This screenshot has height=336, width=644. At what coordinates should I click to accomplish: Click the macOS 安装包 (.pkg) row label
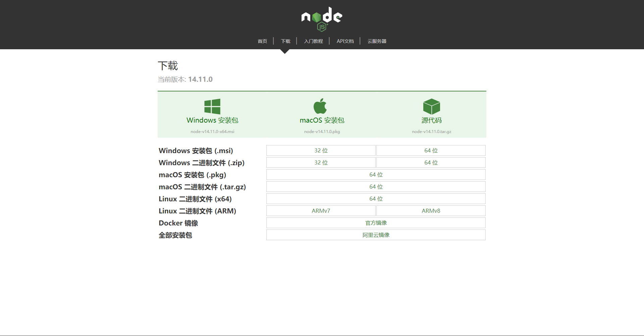pyautogui.click(x=193, y=175)
